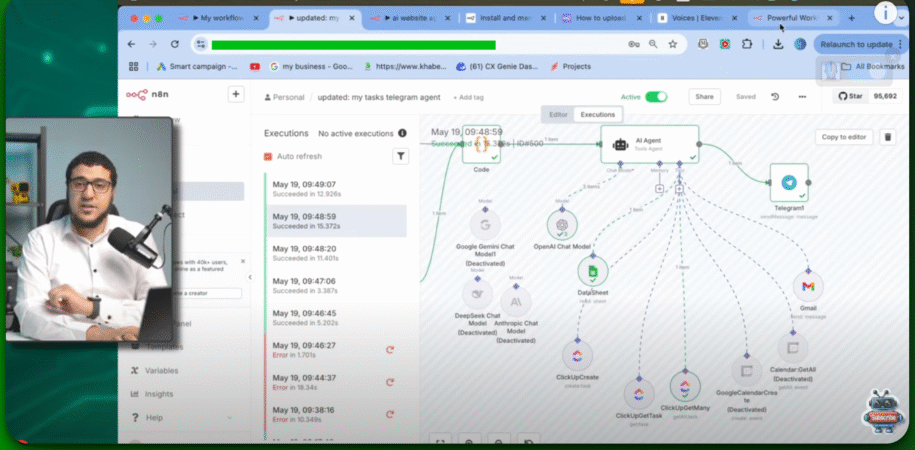Open the AI Agent node

pyautogui.click(x=649, y=144)
